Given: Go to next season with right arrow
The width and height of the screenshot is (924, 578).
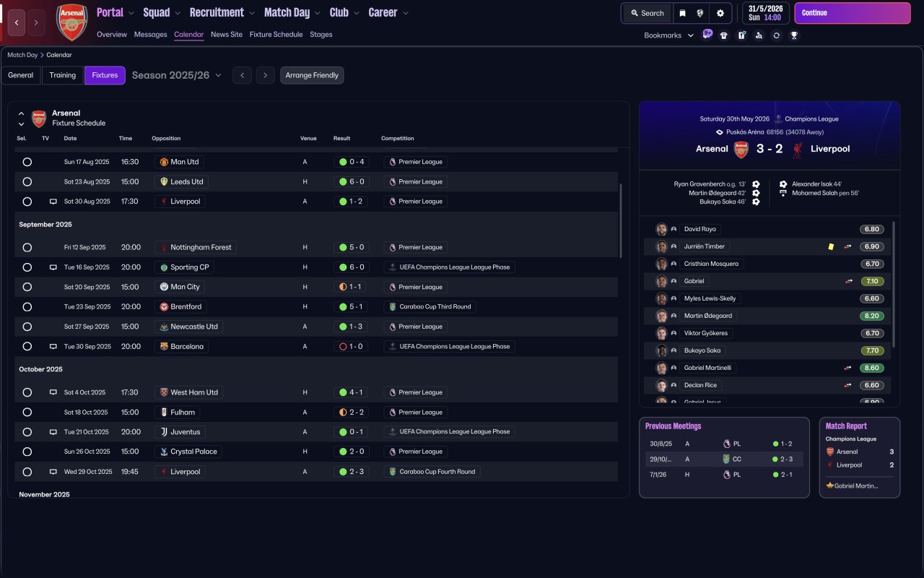Looking at the screenshot, I should tap(266, 75).
